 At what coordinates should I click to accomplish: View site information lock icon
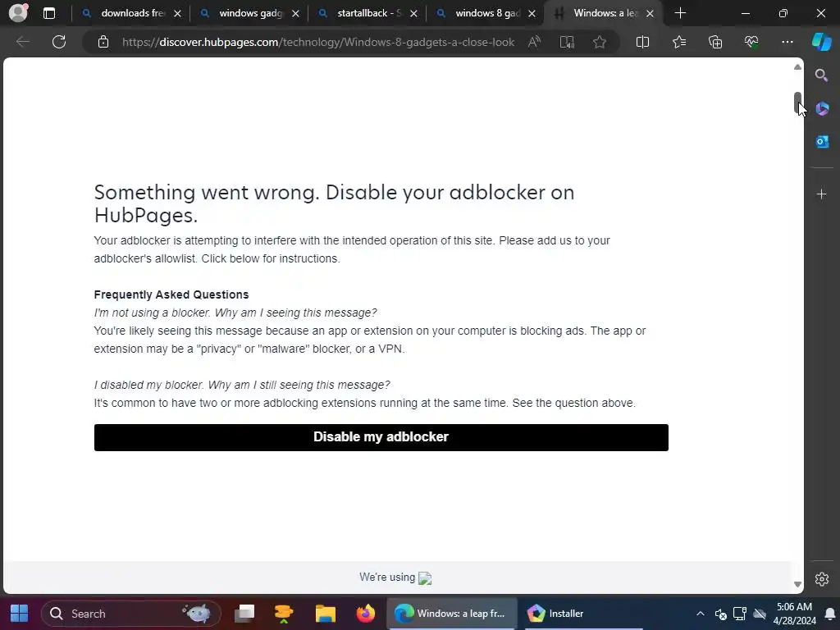click(x=103, y=42)
